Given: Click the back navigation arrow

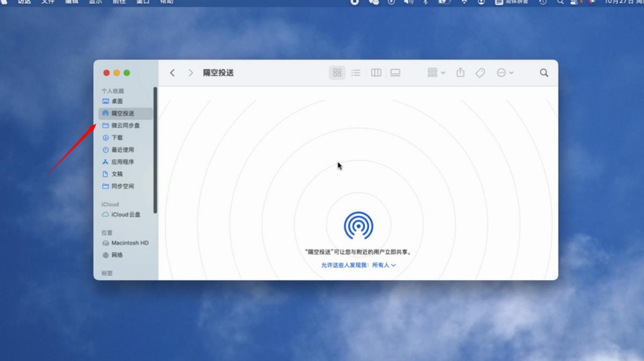Looking at the screenshot, I should coord(172,73).
